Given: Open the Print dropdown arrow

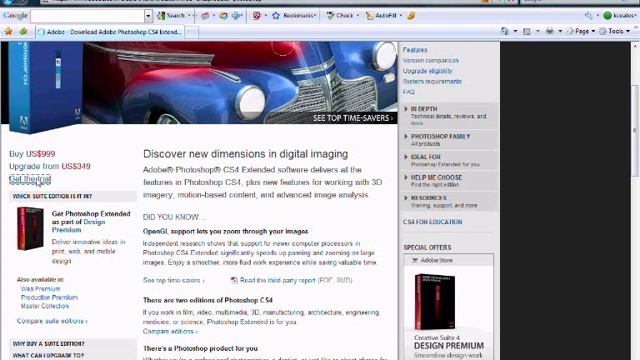Looking at the screenshot, I should click(x=560, y=31).
